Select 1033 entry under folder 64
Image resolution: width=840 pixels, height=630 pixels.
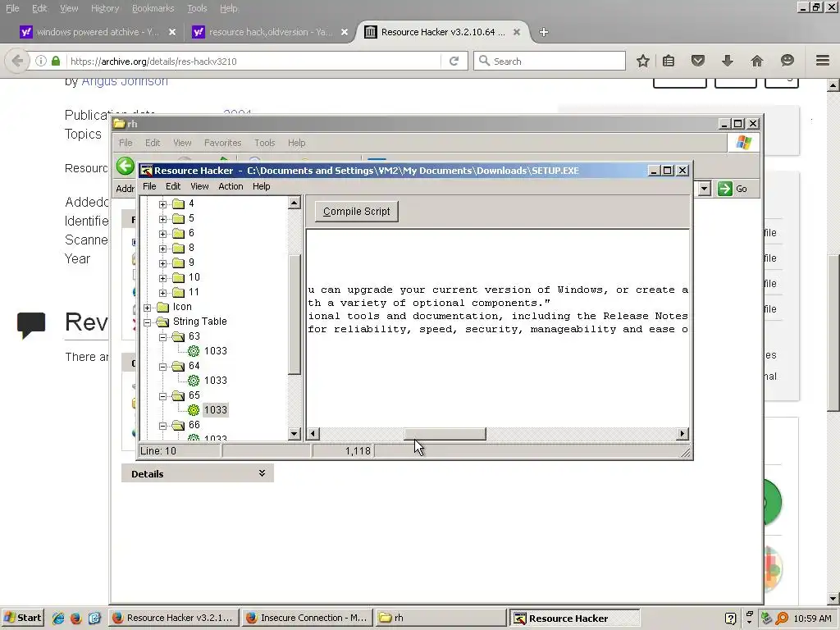click(216, 381)
